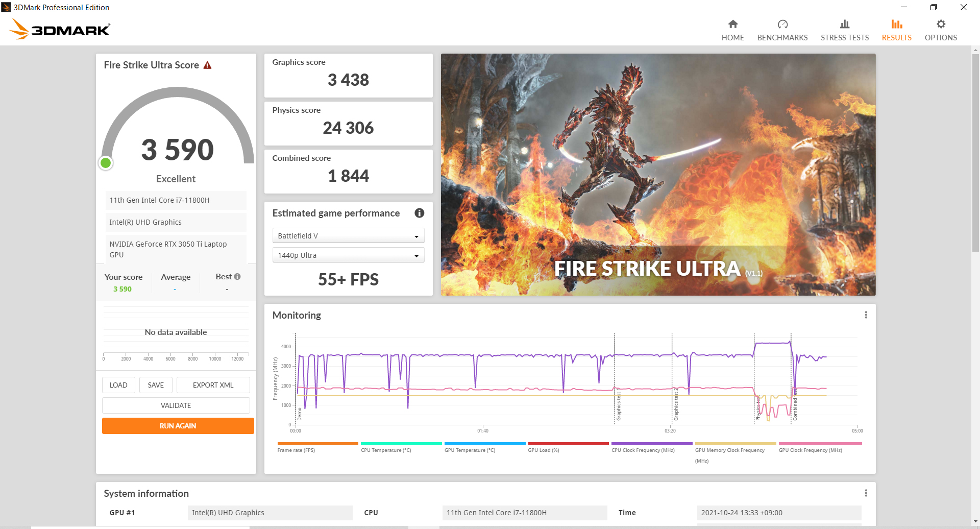Click the Graphics test 2 chart marker

(676, 404)
